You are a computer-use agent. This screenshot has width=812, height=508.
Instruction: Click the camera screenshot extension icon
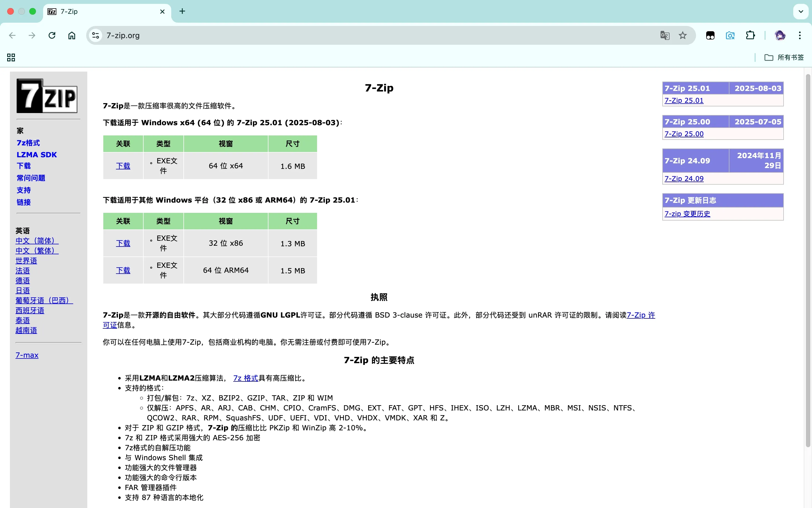coord(730,35)
